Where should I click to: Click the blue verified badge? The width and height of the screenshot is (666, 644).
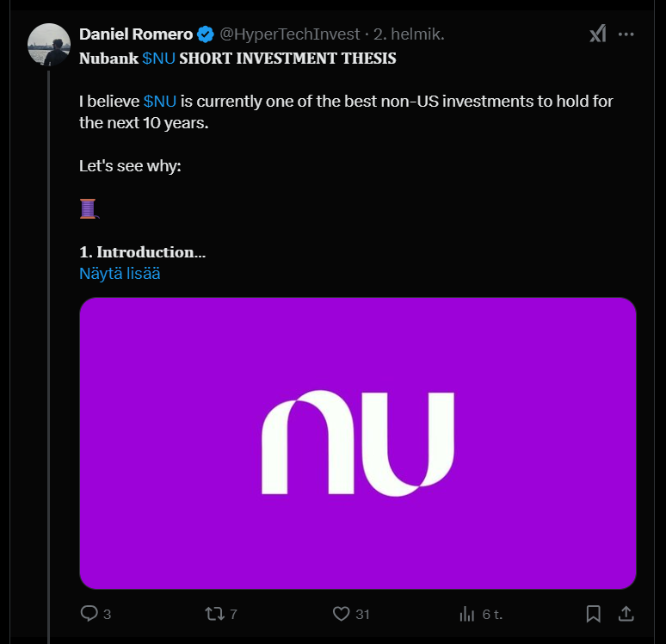(207, 34)
